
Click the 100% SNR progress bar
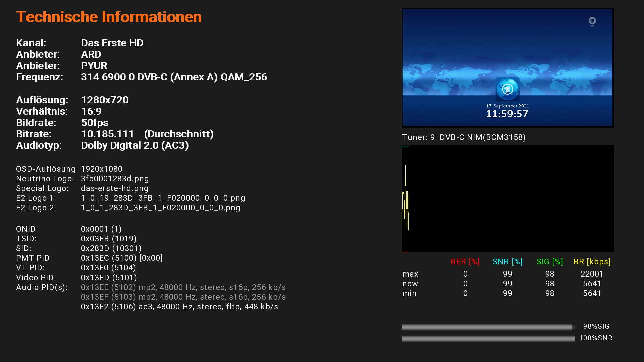(488, 339)
